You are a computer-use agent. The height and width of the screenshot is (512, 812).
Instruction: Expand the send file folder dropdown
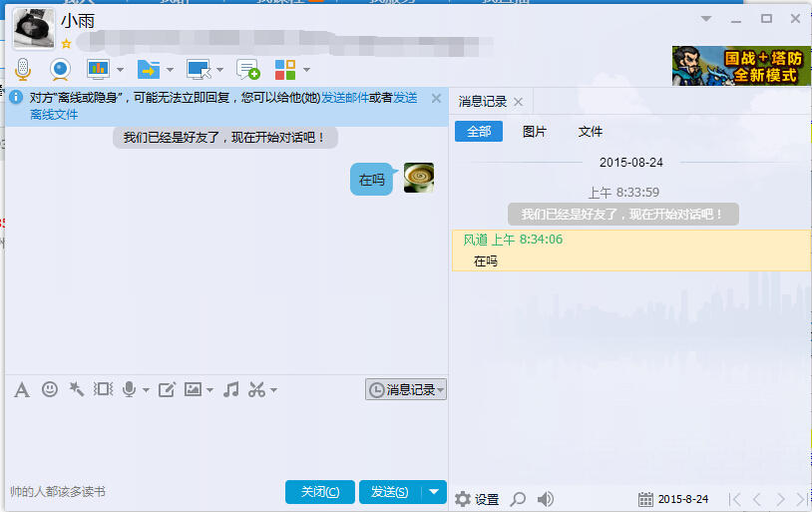[x=170, y=70]
